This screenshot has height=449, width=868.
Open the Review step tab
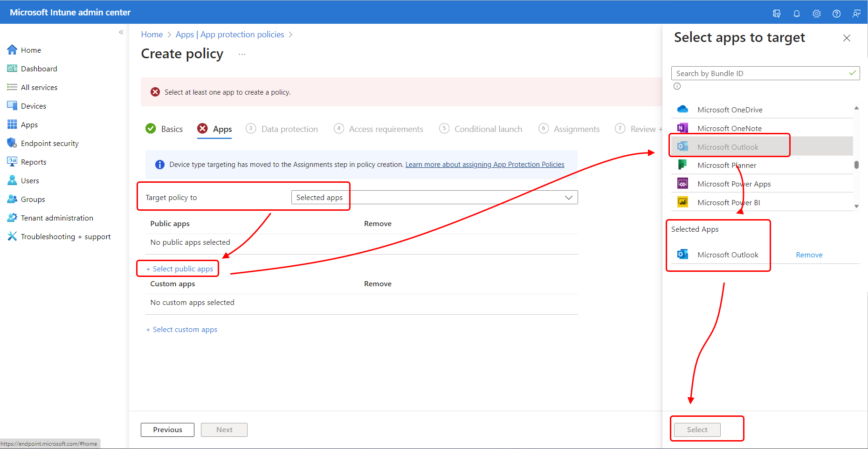click(x=638, y=129)
